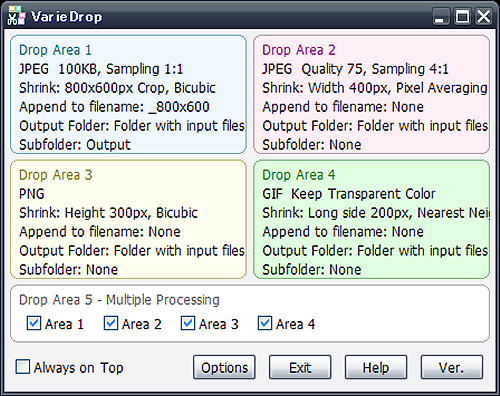Select the Drop Area 3 heading
Screen dimensions: 500x396
pos(55,175)
